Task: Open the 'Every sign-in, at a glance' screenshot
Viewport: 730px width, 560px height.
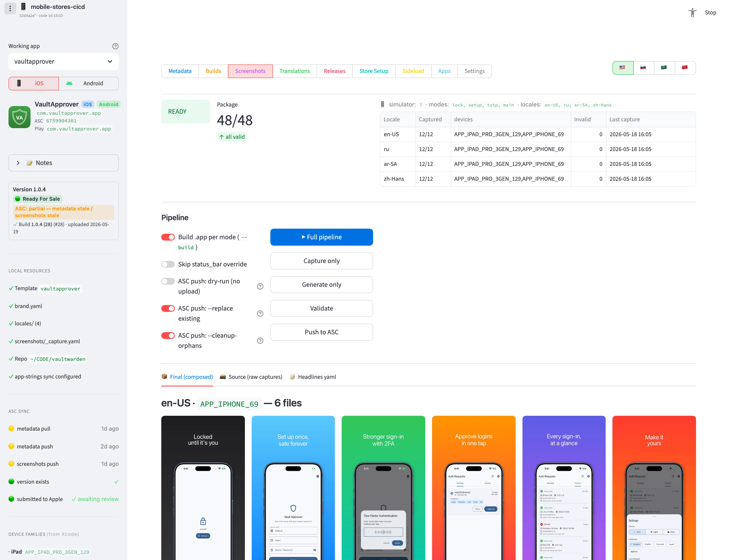Action: click(564, 488)
